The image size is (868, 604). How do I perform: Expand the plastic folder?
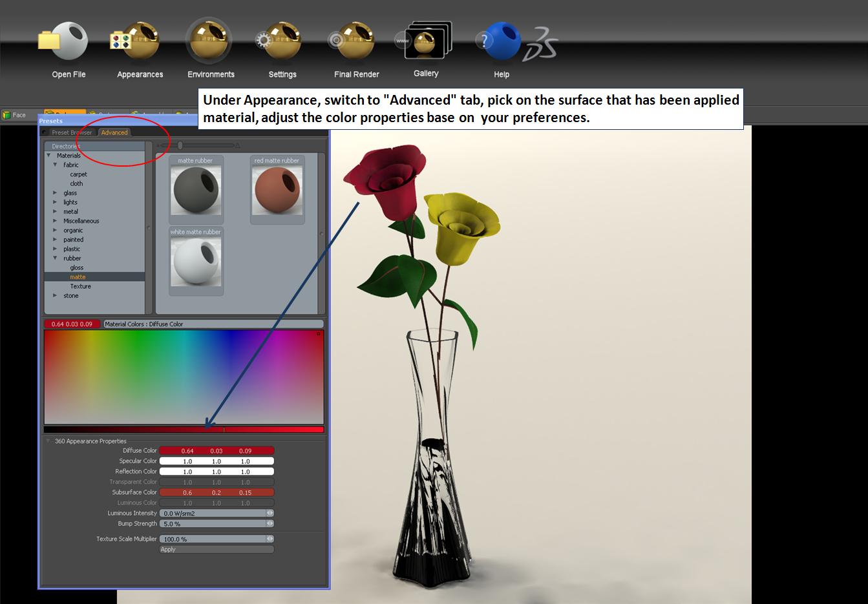click(55, 249)
